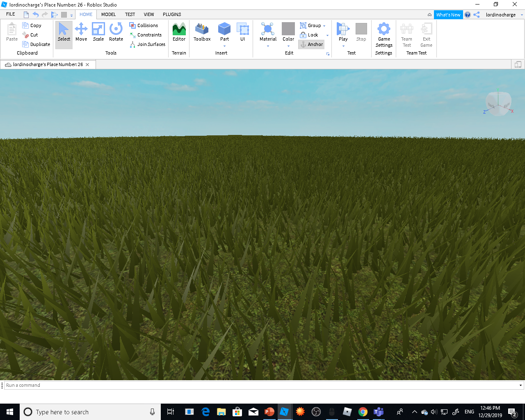Switch to the MODEL ribbon tab

109,14
